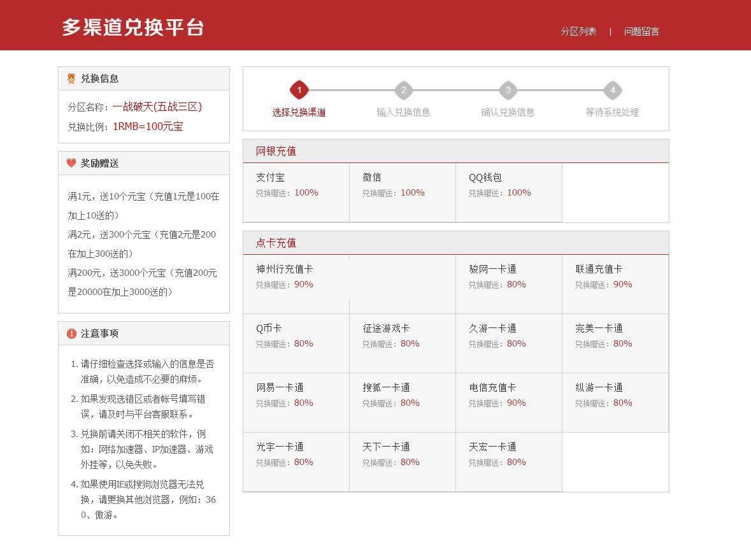Select step 3 marker 确认兑换信息
This screenshot has height=560, width=751.
[508, 90]
